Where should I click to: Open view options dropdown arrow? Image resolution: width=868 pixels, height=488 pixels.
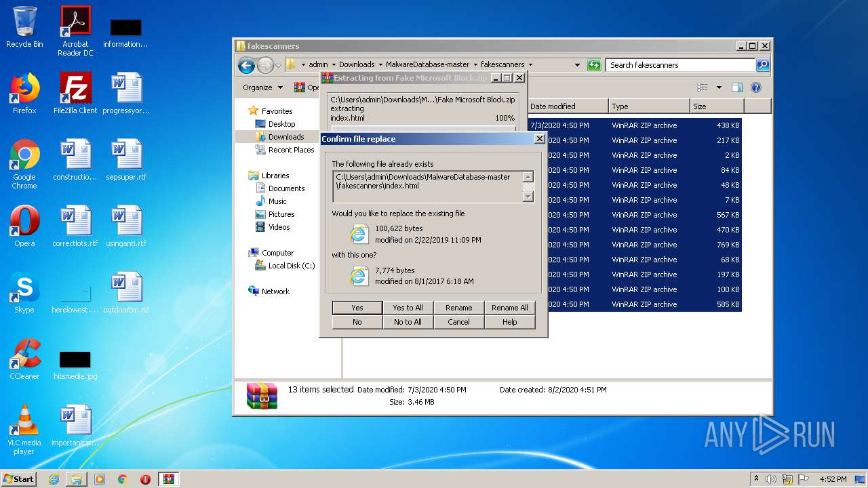(719, 87)
